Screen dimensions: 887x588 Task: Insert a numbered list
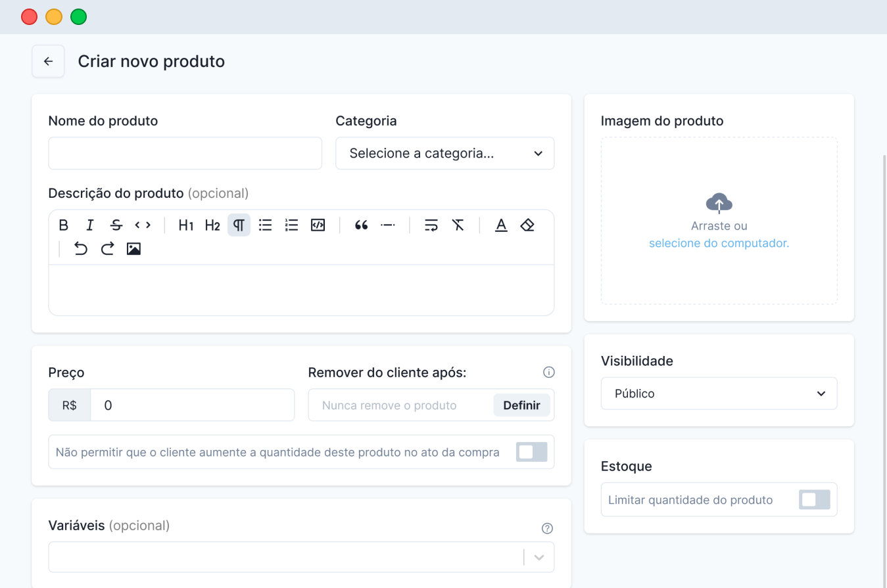click(292, 225)
